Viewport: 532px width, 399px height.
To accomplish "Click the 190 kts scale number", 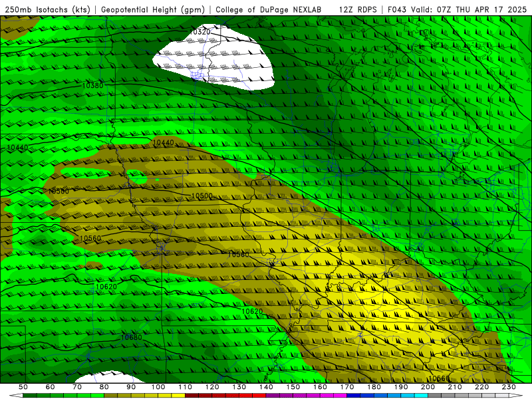I will tap(401, 387).
